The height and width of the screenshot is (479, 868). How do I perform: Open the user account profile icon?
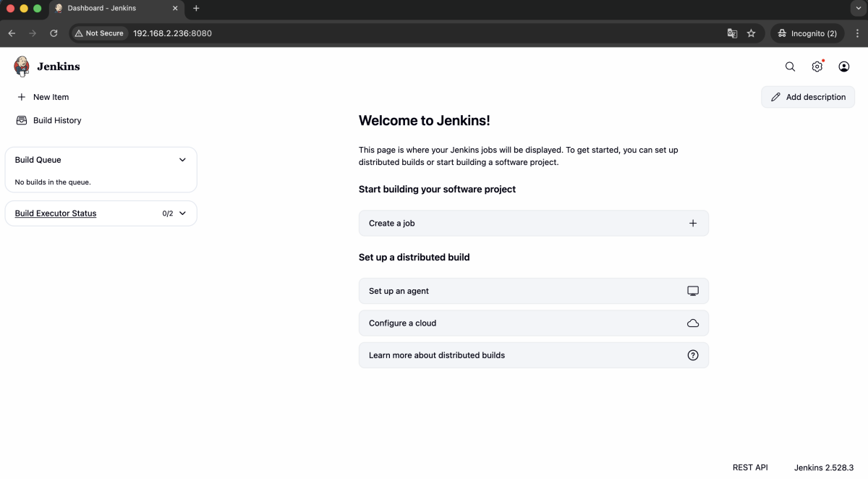(843, 67)
